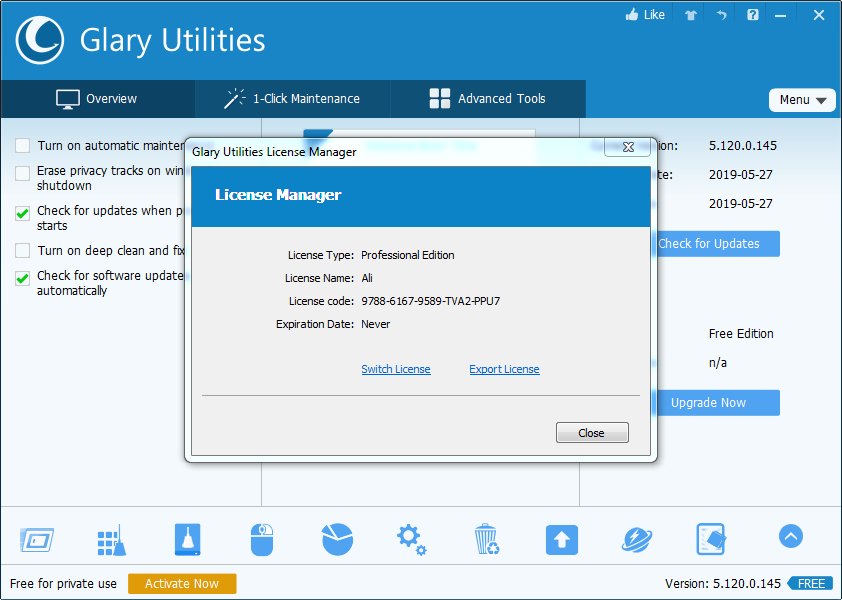Switch to Advanced Tools tab

(488, 99)
